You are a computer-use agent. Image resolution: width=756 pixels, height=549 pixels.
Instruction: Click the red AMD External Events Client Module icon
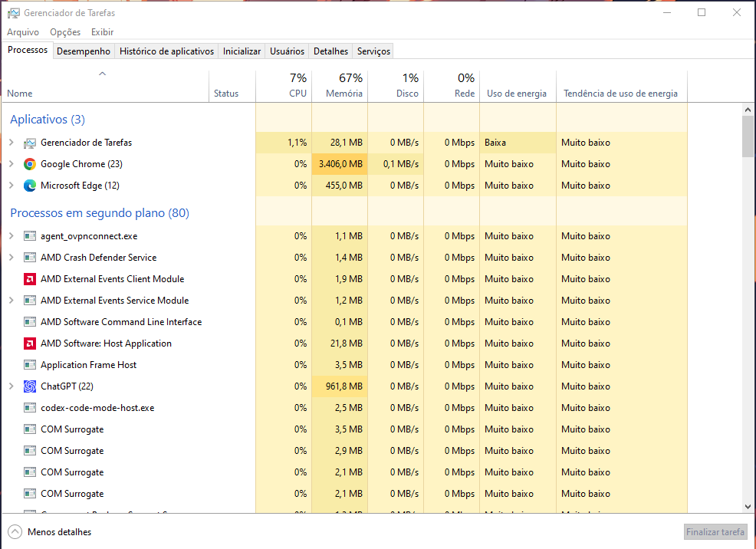[30, 279]
